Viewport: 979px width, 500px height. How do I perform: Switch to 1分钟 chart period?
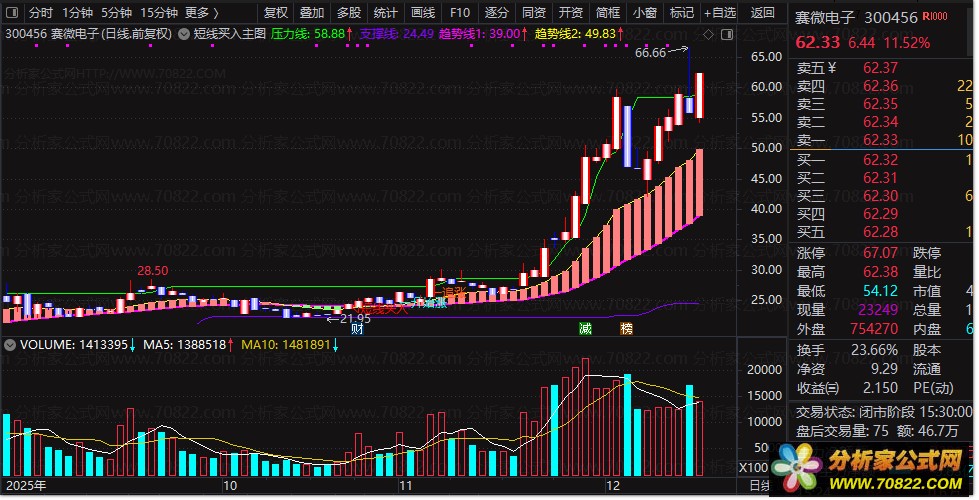point(77,12)
